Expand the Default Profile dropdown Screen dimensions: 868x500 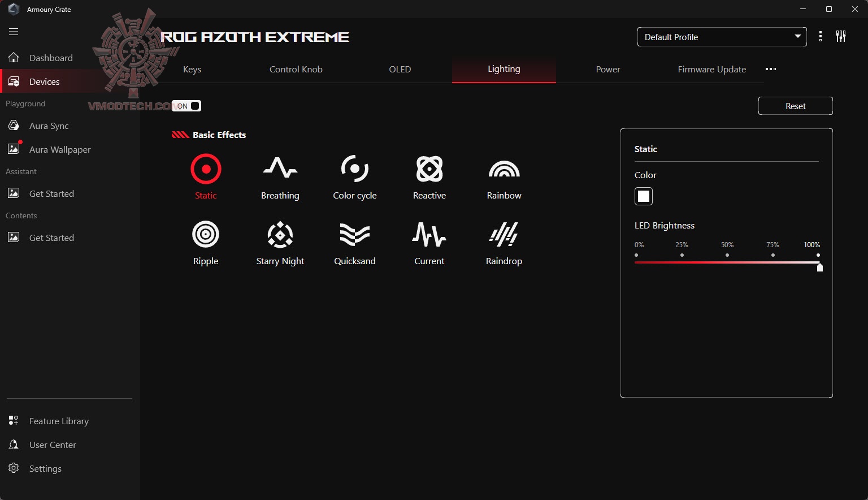click(722, 37)
